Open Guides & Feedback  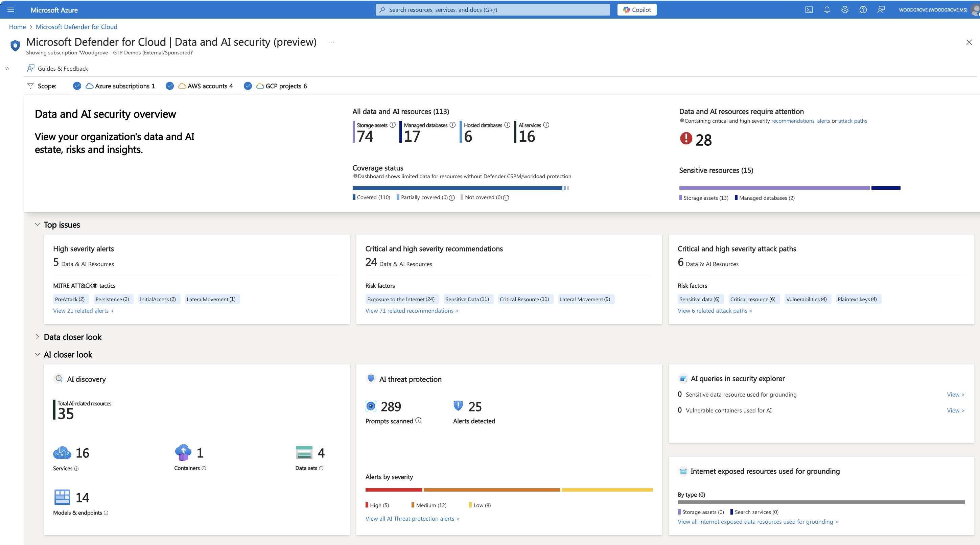pyautogui.click(x=57, y=68)
